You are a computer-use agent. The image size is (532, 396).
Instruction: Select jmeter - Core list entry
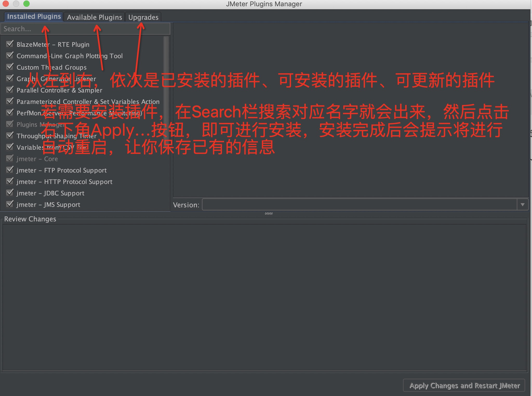point(37,159)
